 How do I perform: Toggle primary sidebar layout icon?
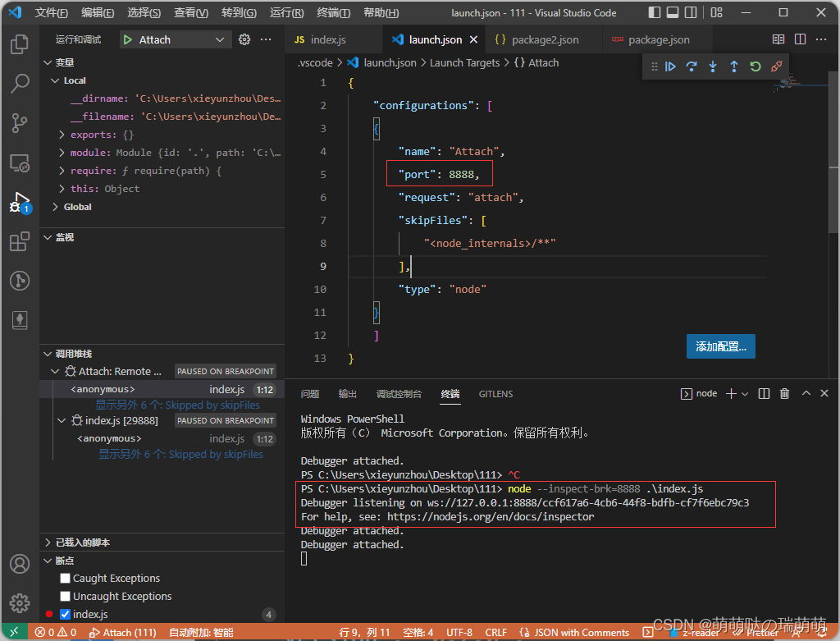click(x=654, y=12)
